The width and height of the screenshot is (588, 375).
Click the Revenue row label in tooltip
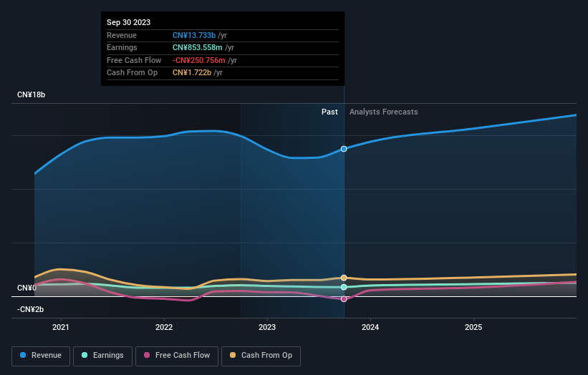(x=122, y=35)
